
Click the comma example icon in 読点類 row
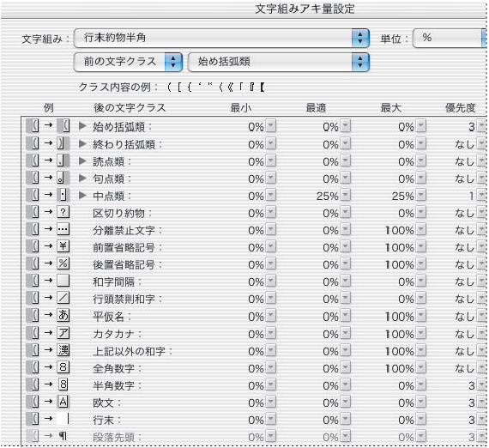pos(63,160)
